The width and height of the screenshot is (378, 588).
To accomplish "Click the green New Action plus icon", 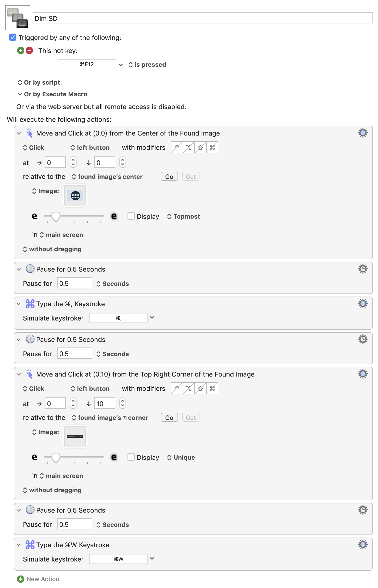I will pyautogui.click(x=21, y=579).
